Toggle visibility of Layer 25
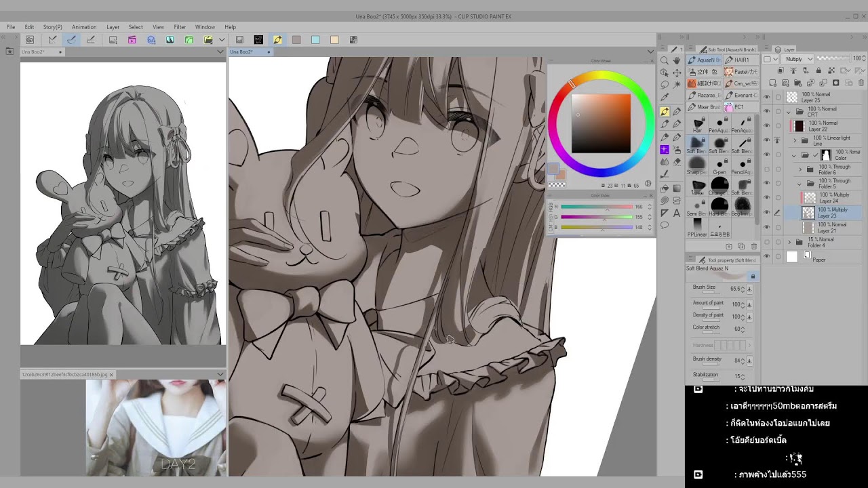The image size is (868, 488). pyautogui.click(x=767, y=98)
